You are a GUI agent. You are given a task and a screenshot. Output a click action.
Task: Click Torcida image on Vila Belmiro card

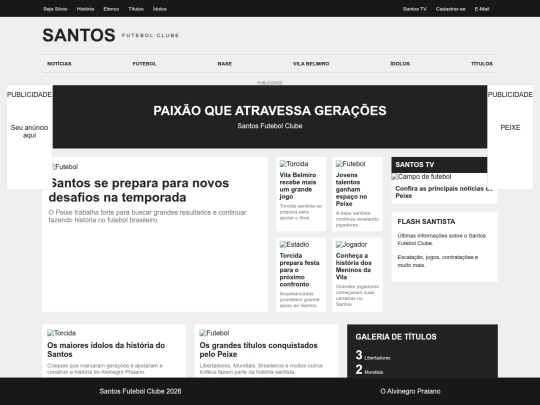pyautogui.click(x=294, y=164)
